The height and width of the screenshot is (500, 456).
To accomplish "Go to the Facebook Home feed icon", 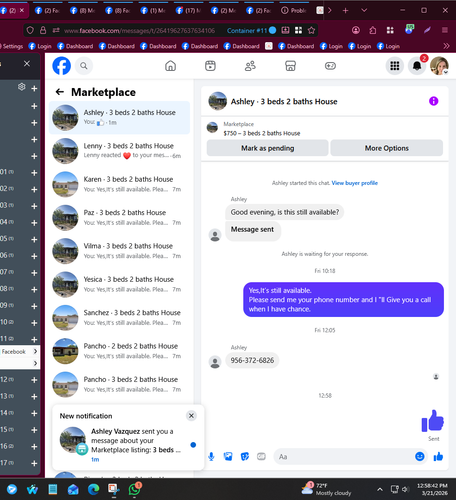I will 170,66.
